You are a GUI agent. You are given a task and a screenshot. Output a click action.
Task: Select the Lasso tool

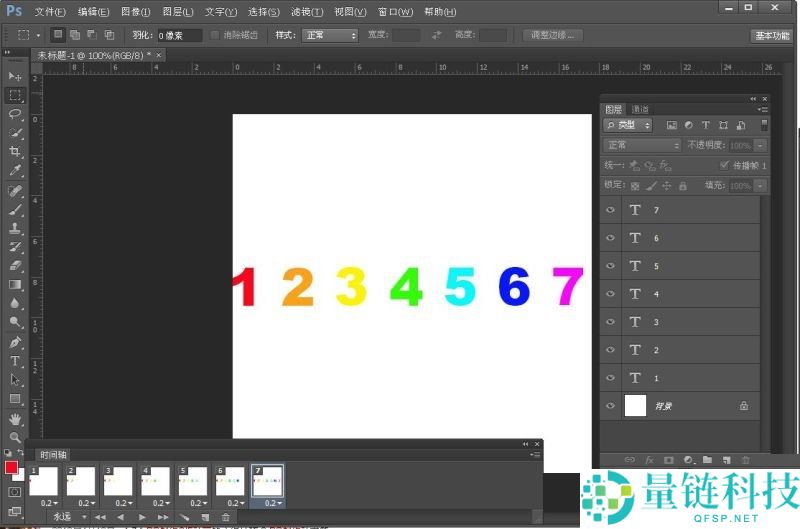15,114
